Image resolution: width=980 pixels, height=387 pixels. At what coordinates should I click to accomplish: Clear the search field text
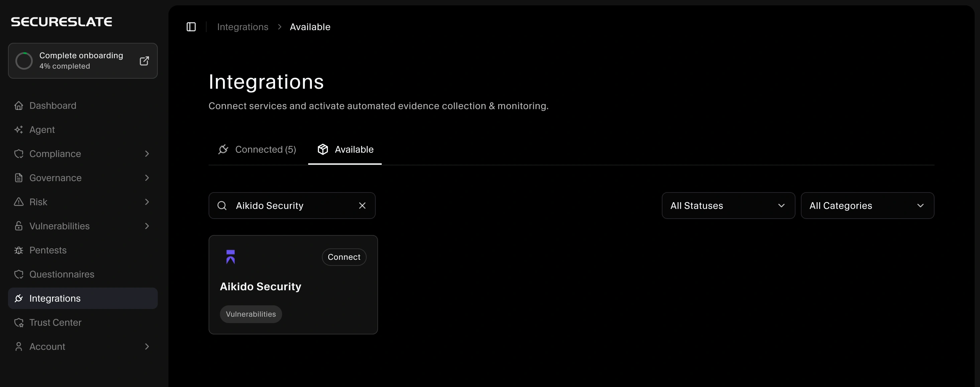click(362, 206)
